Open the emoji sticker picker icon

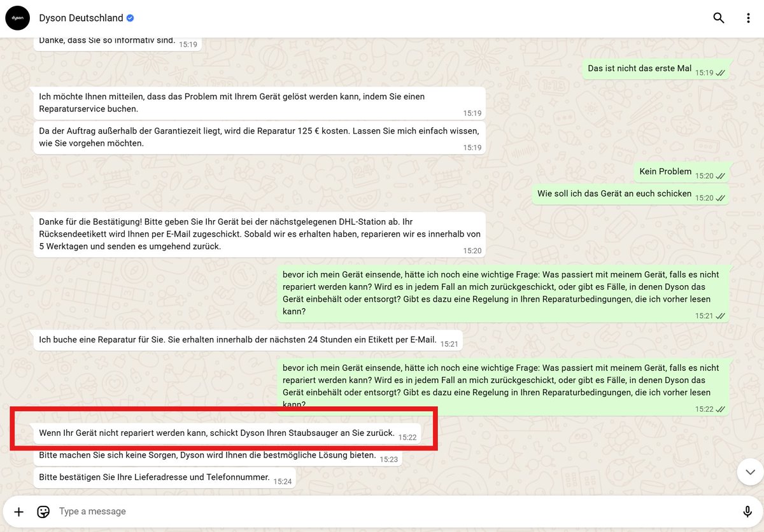(x=43, y=512)
